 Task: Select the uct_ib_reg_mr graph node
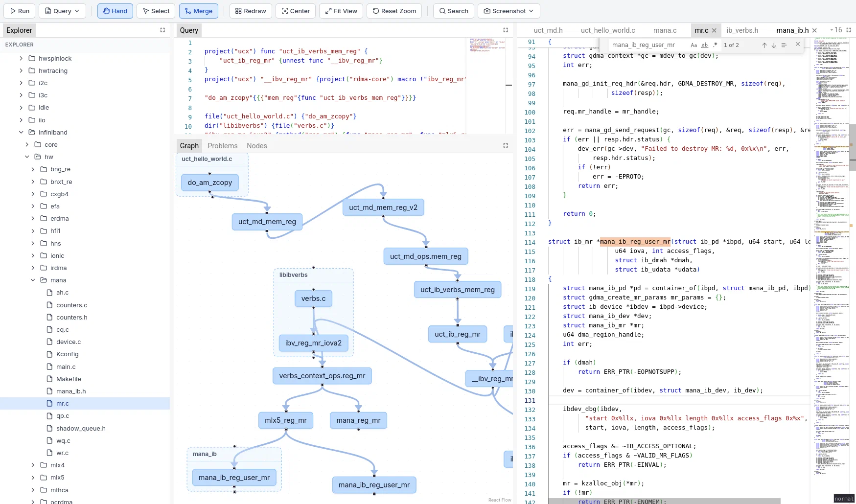coord(458,334)
